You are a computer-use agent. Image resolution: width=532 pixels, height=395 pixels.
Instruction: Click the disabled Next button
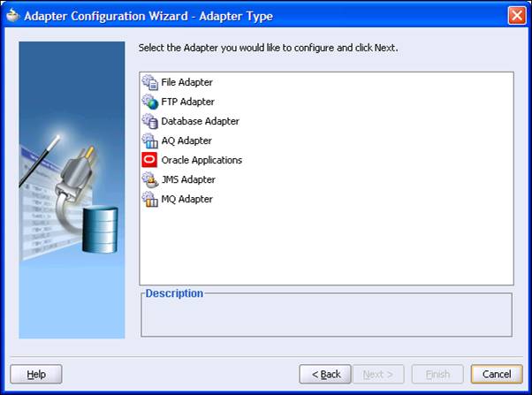pos(378,374)
